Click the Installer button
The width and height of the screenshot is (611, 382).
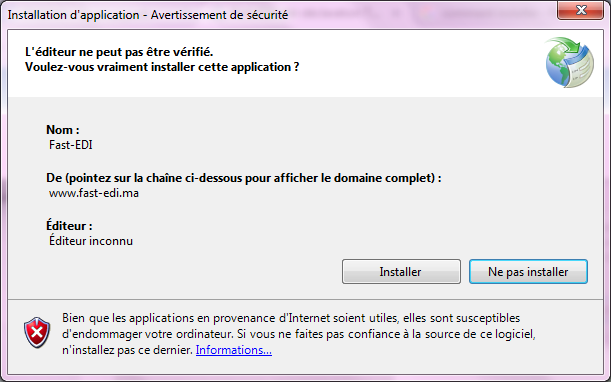[401, 272]
